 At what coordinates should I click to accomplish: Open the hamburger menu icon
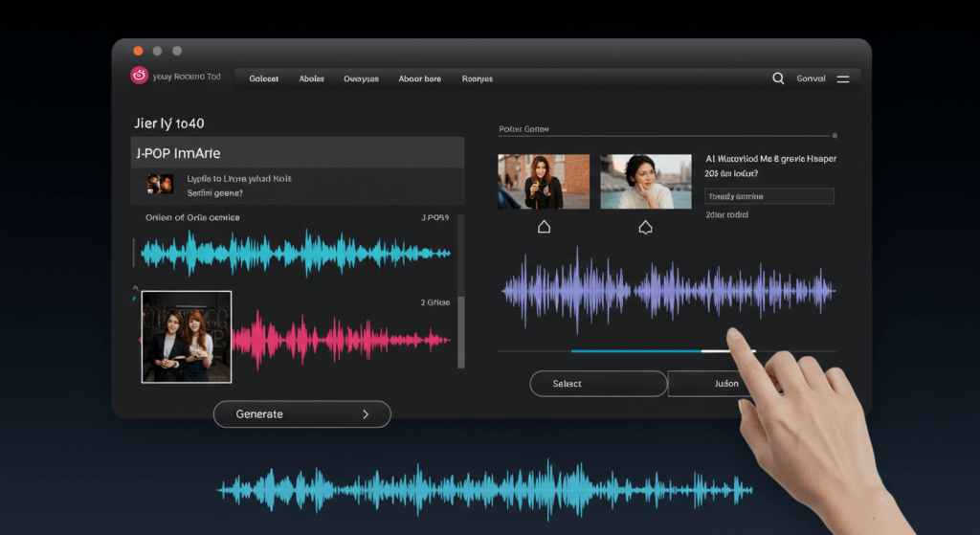tap(843, 78)
